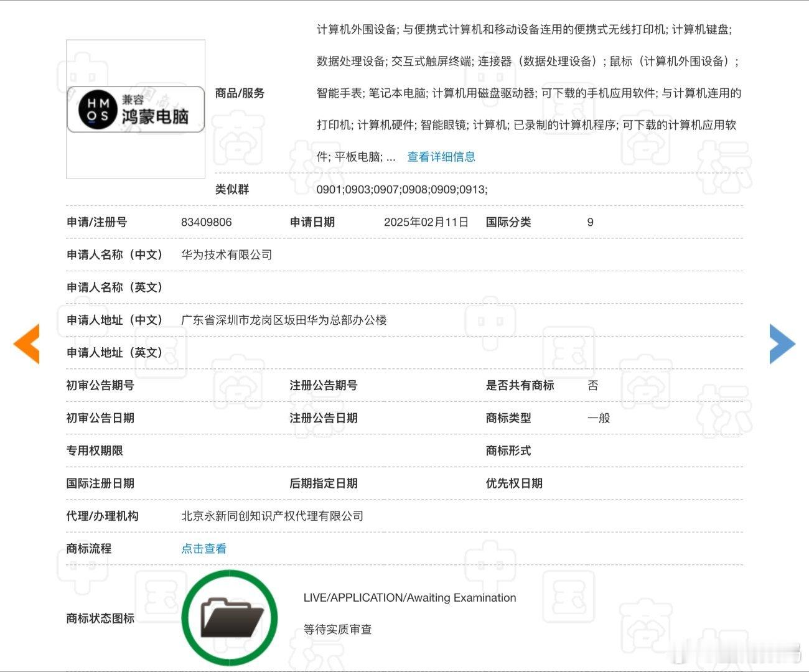Click the 初审公告期号 label

click(x=100, y=385)
